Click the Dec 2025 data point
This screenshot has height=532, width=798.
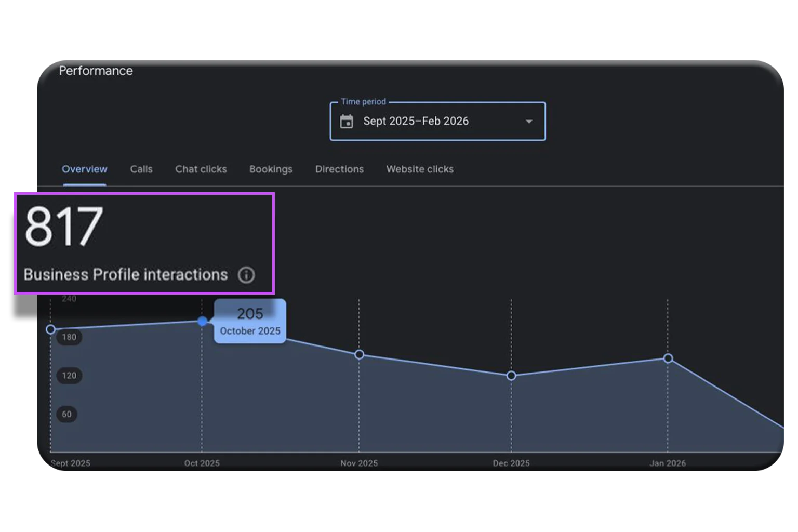(511, 376)
